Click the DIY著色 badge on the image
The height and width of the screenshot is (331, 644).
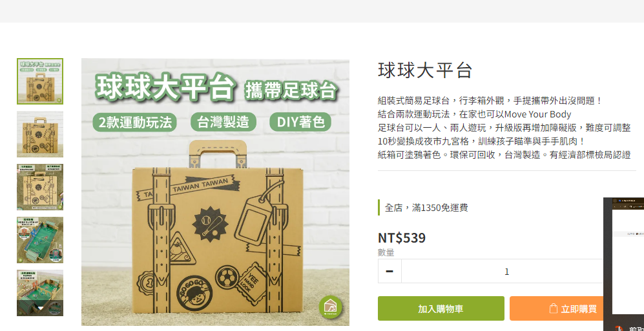pos(300,122)
